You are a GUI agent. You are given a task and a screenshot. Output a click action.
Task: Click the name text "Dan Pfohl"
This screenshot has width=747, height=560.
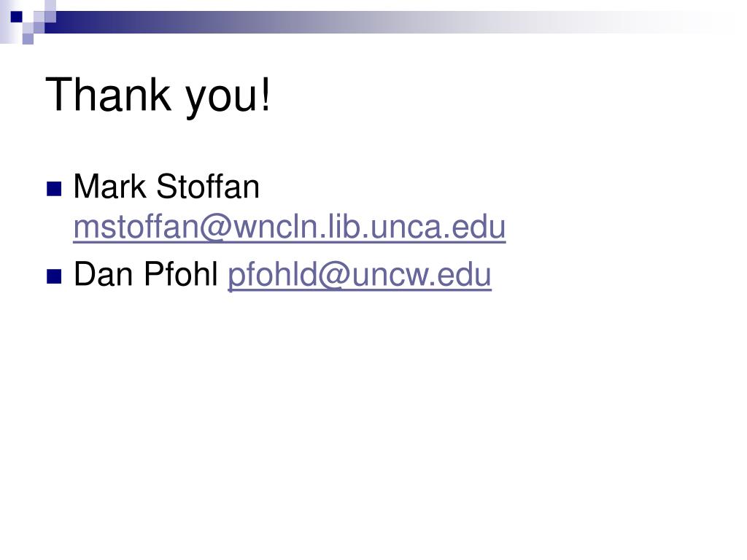point(146,274)
